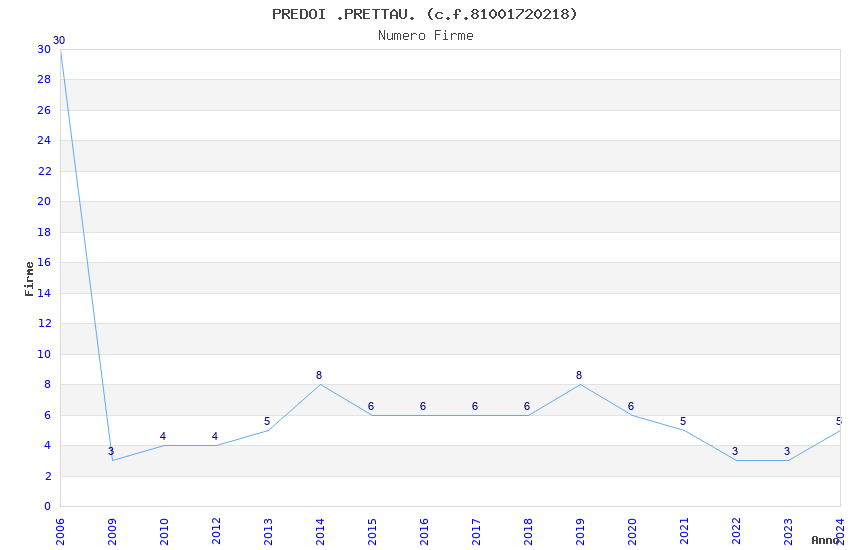This screenshot has width=850, height=550.
Task: Click the y-axis tick value 16
Action: tap(44, 263)
